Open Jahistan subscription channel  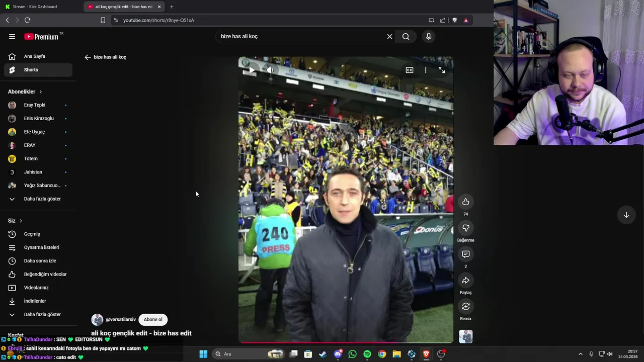[x=38, y=172]
